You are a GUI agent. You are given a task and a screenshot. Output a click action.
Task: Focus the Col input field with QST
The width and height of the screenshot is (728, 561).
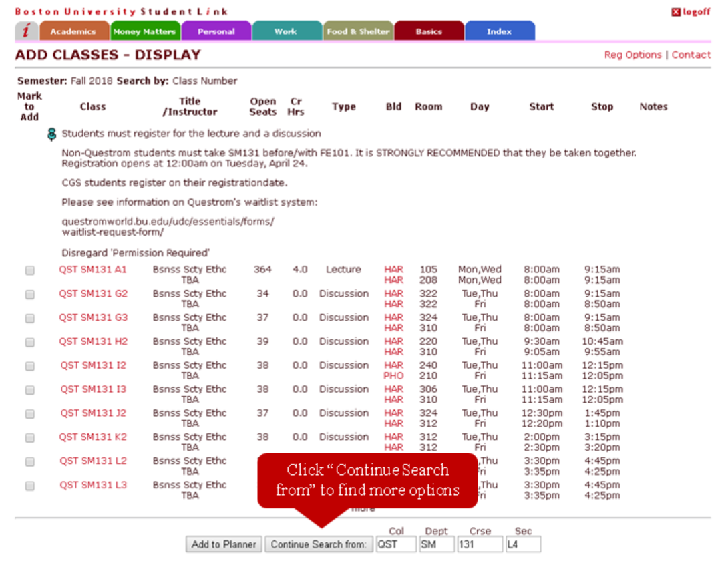tap(395, 544)
